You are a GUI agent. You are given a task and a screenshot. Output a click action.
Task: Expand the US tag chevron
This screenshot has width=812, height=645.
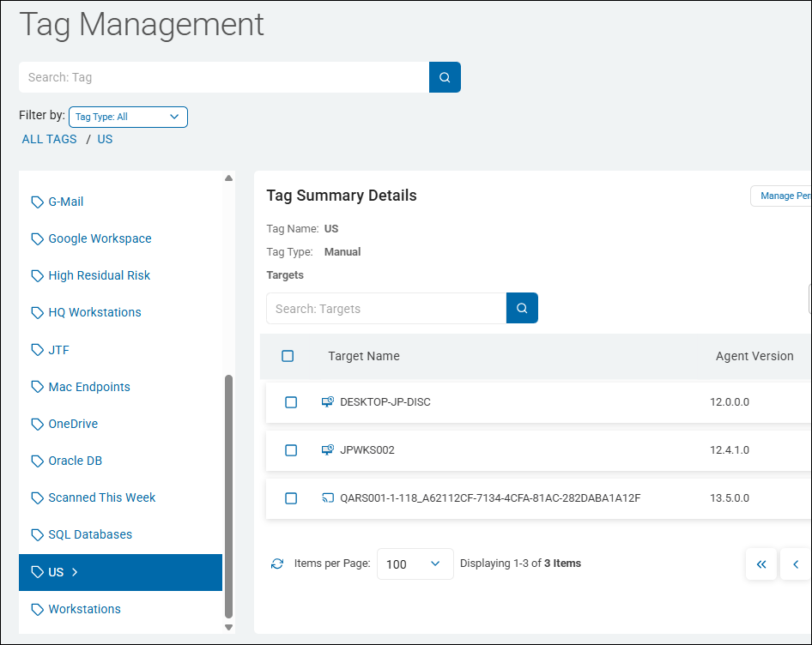pos(76,572)
